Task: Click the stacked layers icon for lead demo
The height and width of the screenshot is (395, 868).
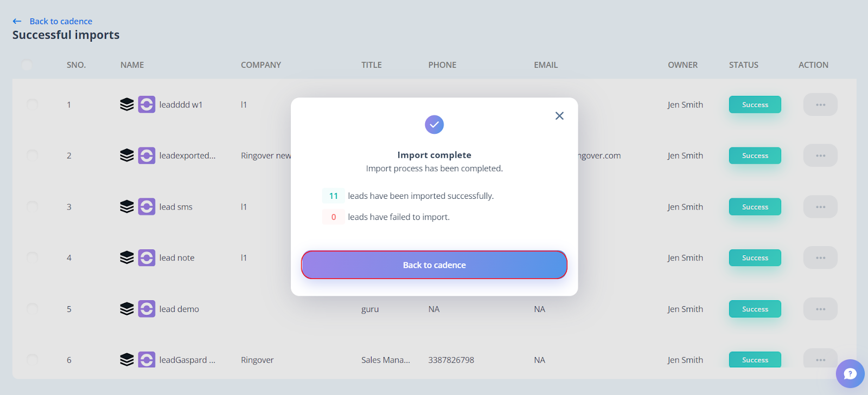Action: (126, 309)
